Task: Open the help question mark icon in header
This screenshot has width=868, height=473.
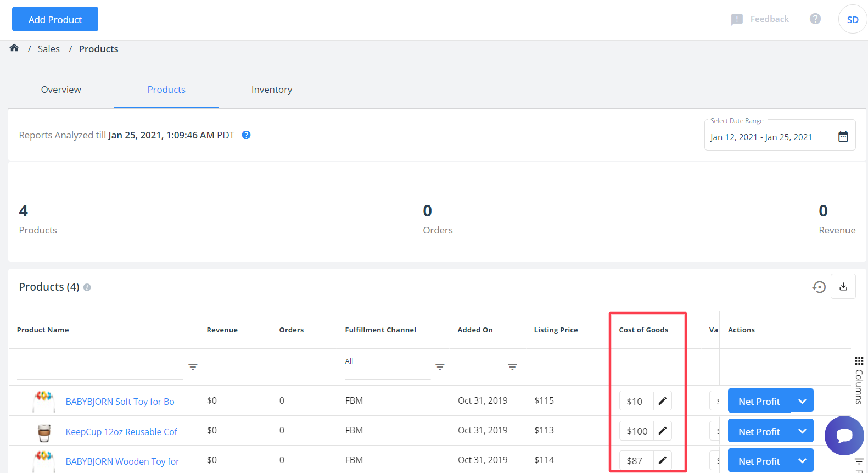Action: (815, 19)
